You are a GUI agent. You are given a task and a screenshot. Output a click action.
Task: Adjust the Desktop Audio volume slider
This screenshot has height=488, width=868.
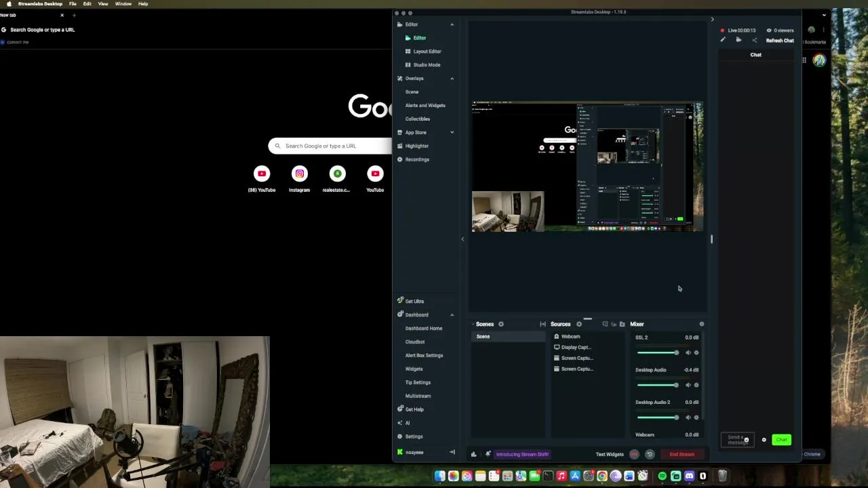[x=657, y=385]
